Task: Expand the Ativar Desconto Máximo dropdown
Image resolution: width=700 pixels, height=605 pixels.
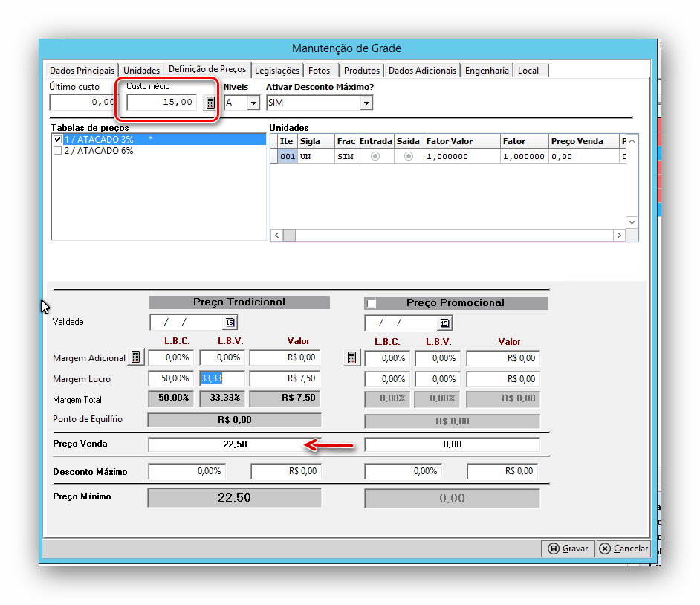Action: 366,103
